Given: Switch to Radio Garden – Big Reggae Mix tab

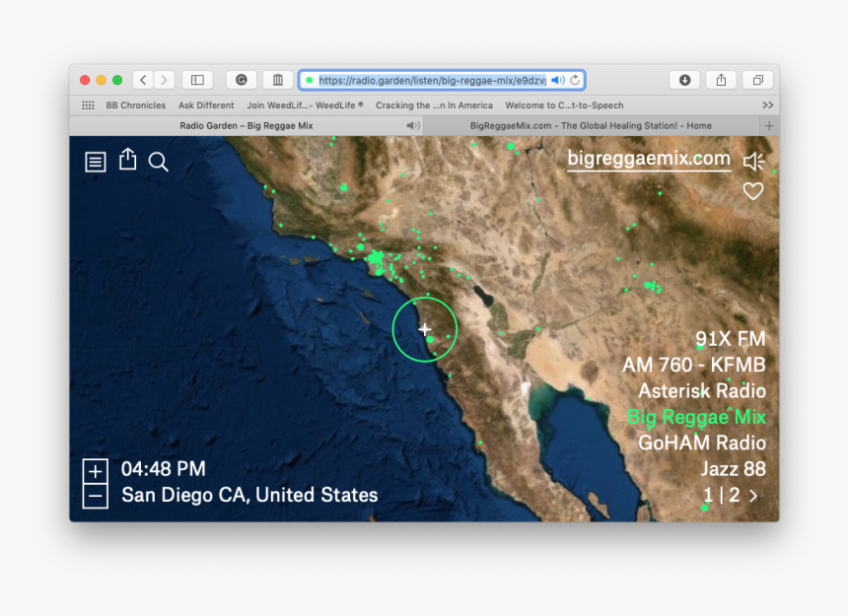Looking at the screenshot, I should pyautogui.click(x=247, y=126).
